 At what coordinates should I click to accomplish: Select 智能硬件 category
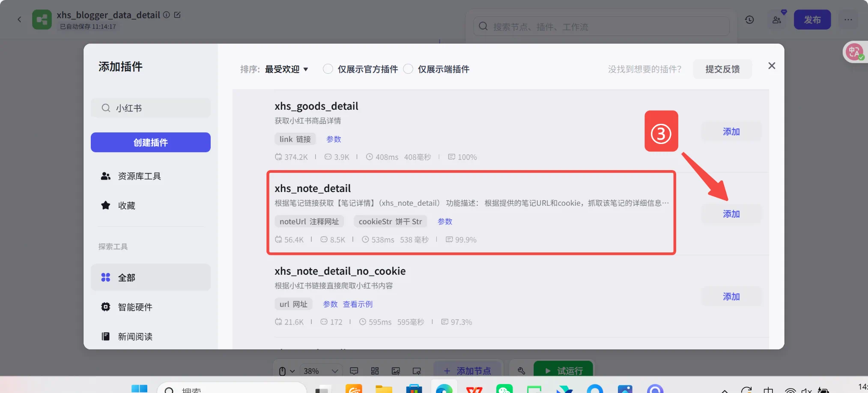point(151,307)
